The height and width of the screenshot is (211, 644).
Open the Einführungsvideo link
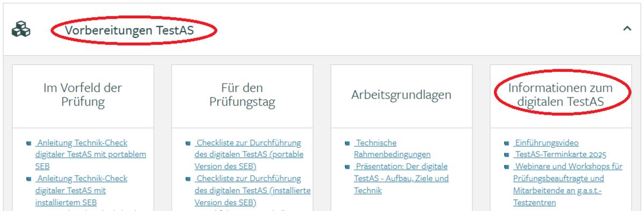coord(546,143)
